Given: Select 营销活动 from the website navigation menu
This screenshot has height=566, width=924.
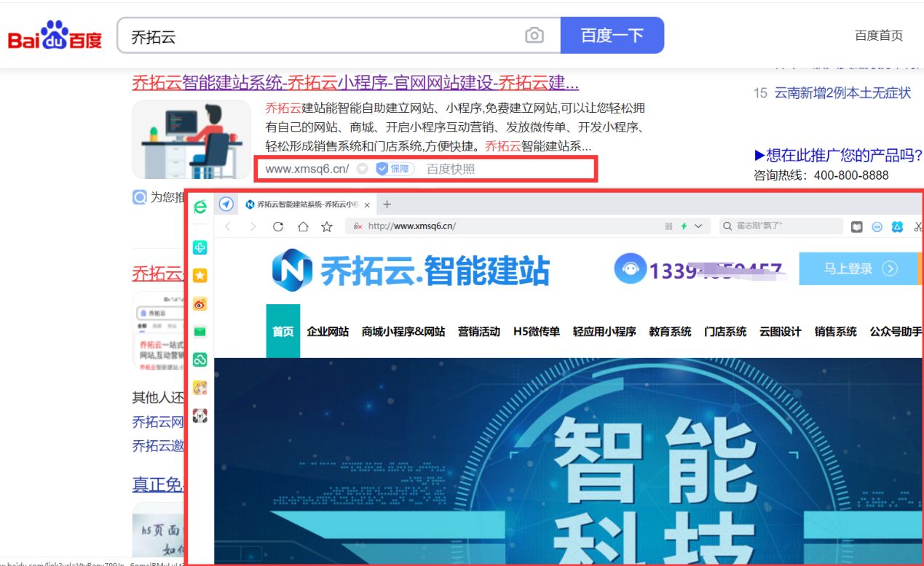Looking at the screenshot, I should point(478,331).
